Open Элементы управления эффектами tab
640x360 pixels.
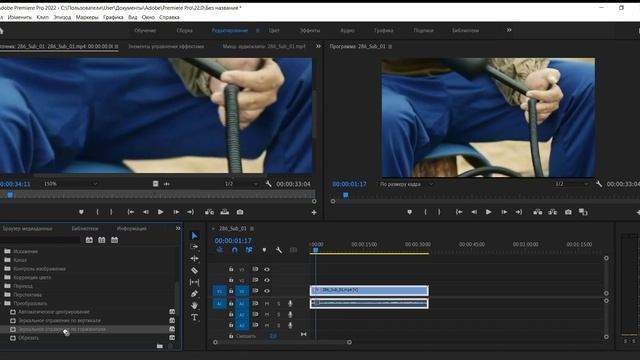click(166, 47)
